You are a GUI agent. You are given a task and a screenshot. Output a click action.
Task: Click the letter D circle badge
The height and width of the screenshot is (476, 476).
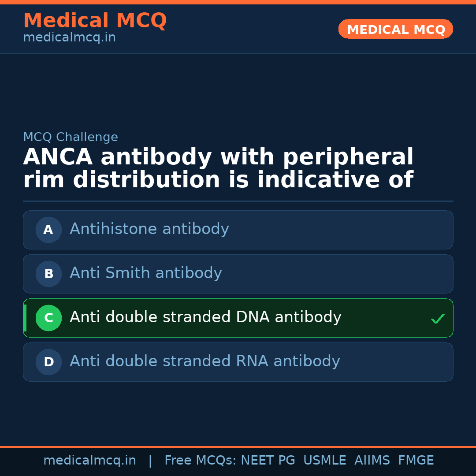pos(48,362)
